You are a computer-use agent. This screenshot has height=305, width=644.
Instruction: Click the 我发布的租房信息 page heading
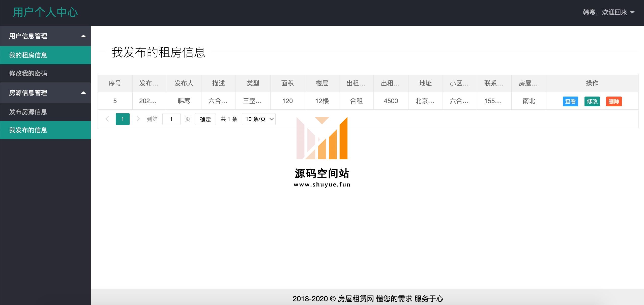(x=158, y=52)
